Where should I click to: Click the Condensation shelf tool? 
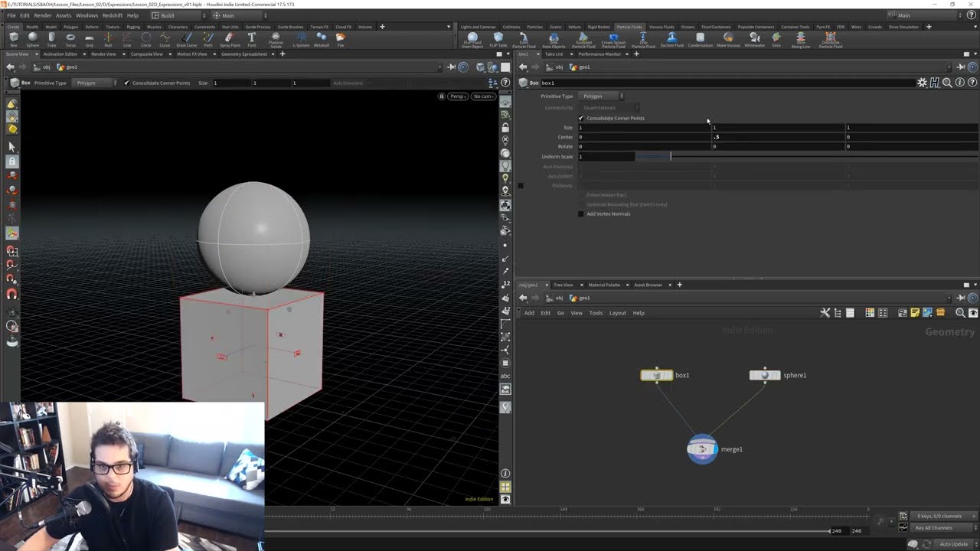click(700, 39)
